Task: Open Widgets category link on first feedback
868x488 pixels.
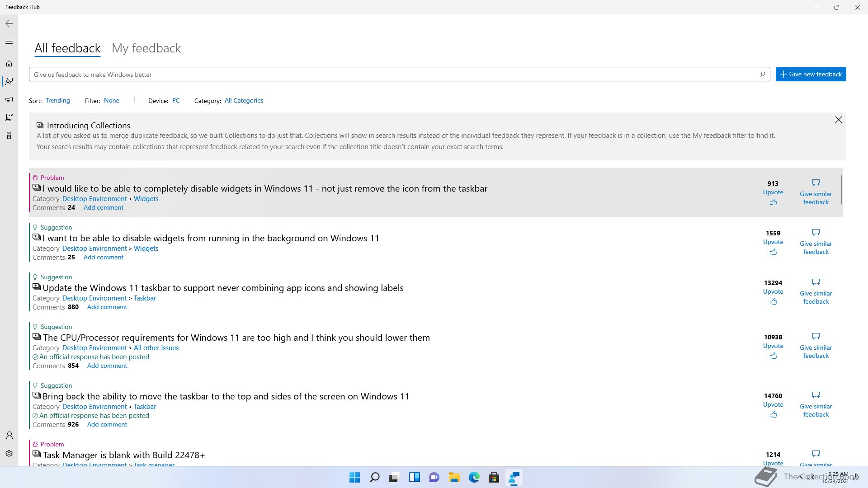Action: pos(146,198)
